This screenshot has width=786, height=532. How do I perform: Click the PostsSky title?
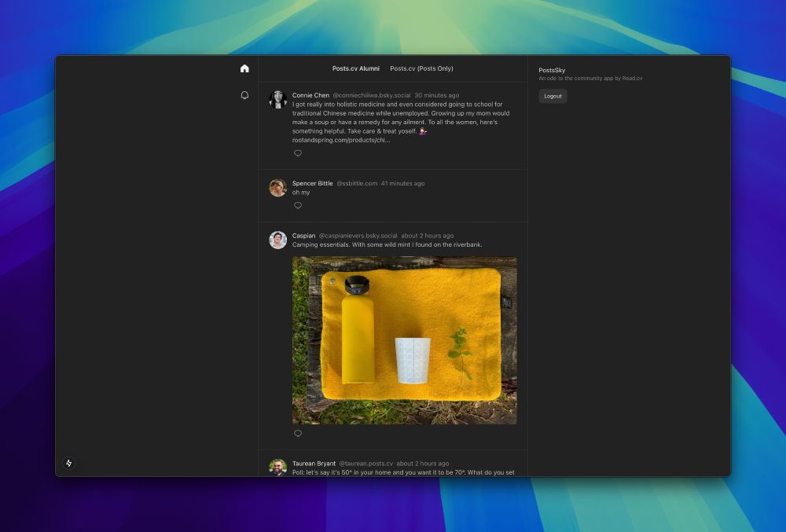pyautogui.click(x=552, y=70)
